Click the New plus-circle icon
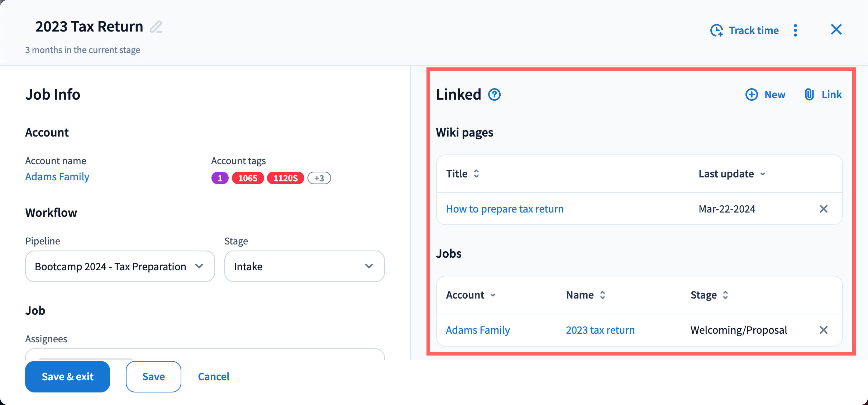 pos(752,95)
